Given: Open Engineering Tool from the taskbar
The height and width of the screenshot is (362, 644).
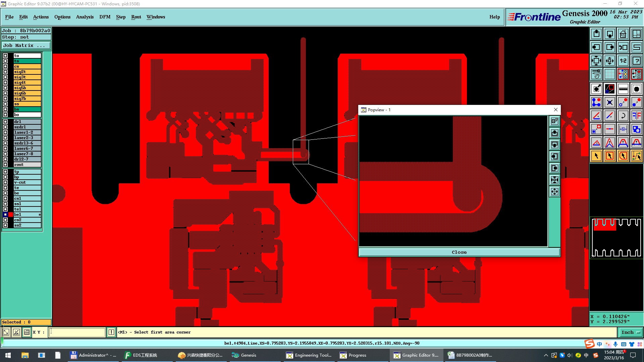Looking at the screenshot, I should click(x=309, y=355).
